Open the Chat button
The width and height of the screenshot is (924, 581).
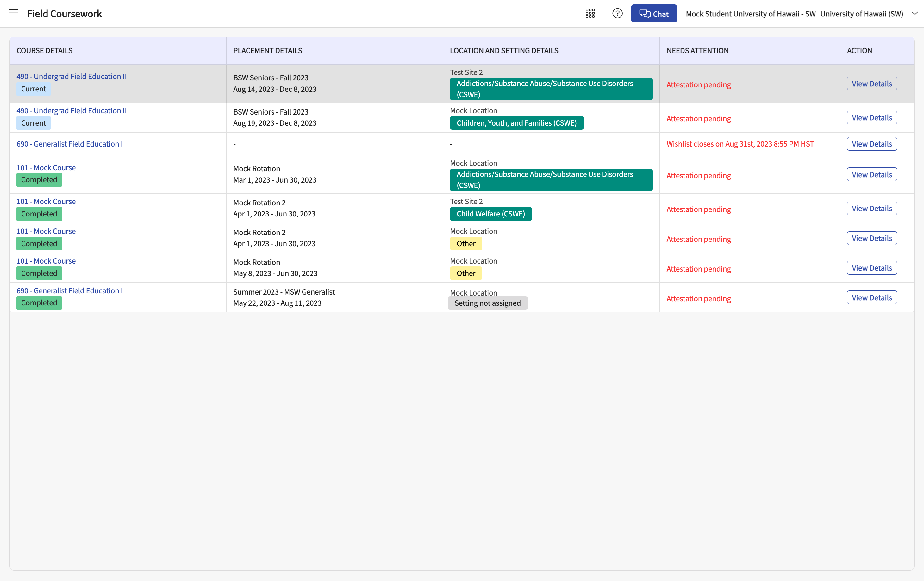653,13
